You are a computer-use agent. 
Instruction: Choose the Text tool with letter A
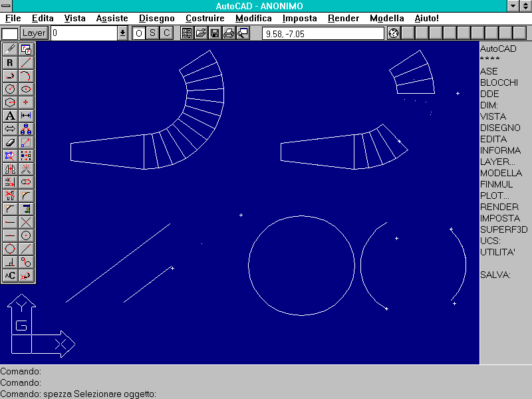click(x=10, y=115)
